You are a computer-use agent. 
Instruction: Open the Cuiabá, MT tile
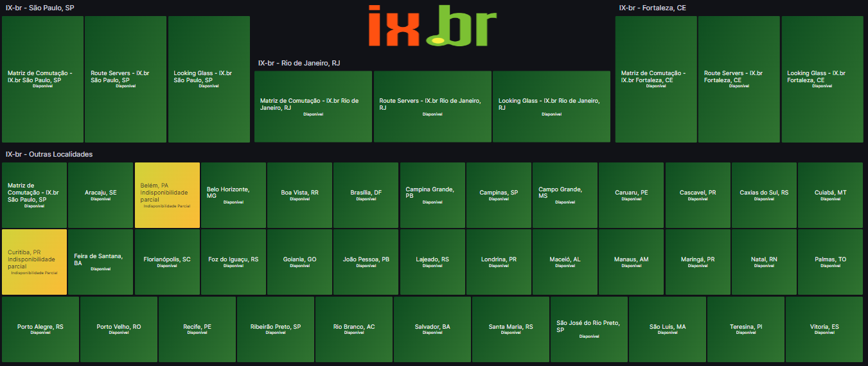[x=831, y=195]
